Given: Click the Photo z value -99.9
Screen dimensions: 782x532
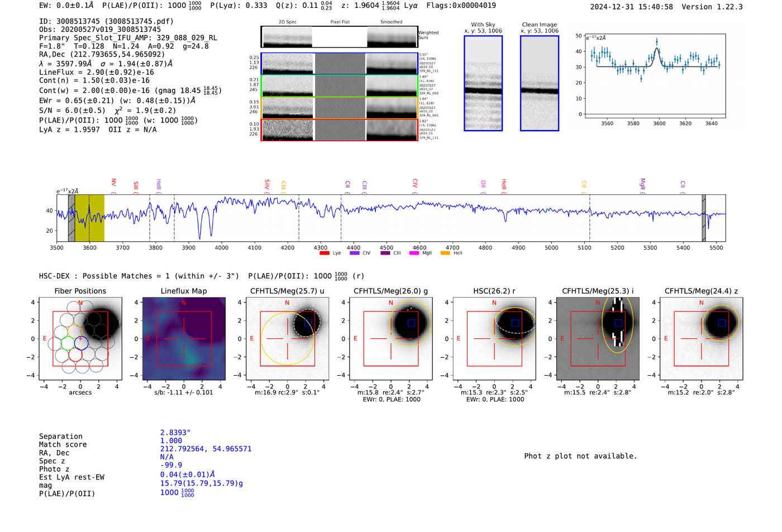Looking at the screenshot, I should [x=171, y=465].
